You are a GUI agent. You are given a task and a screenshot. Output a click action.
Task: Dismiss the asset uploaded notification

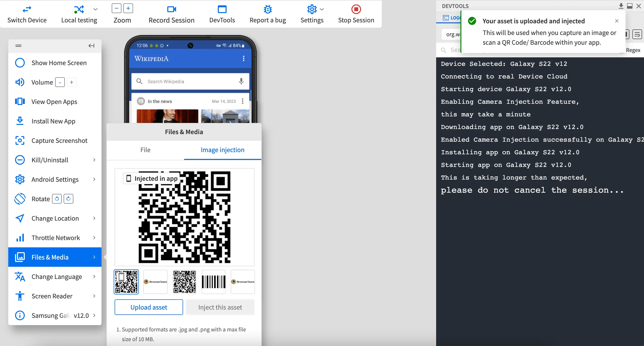[x=617, y=21]
